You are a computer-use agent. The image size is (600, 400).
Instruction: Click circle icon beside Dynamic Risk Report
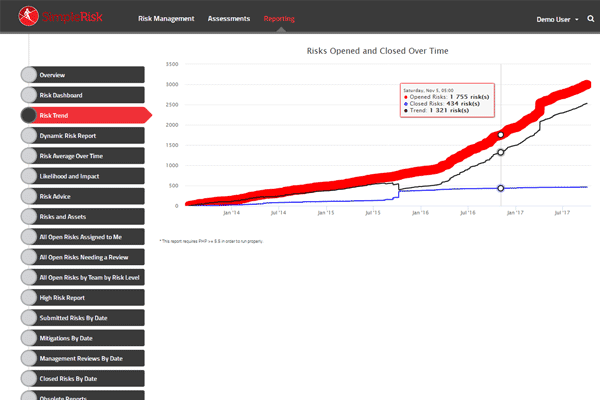point(29,136)
